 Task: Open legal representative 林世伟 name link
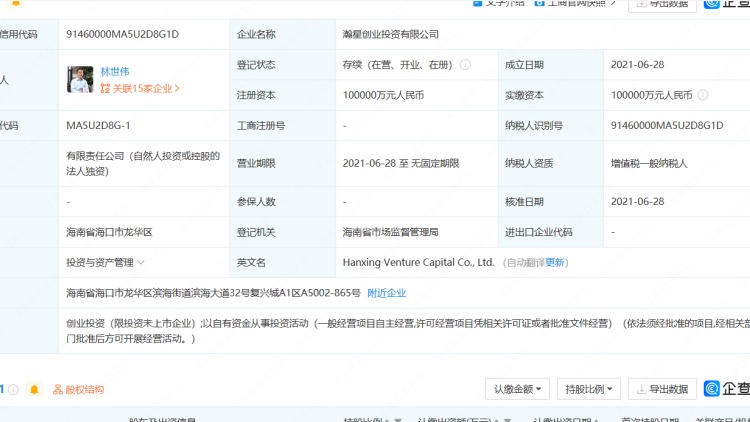coord(115,72)
